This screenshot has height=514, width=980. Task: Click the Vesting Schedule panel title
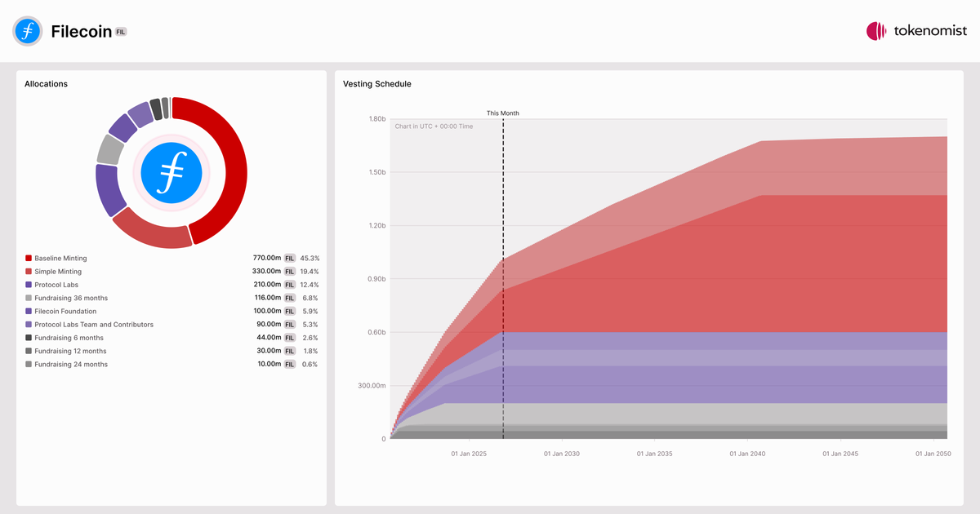pos(377,84)
